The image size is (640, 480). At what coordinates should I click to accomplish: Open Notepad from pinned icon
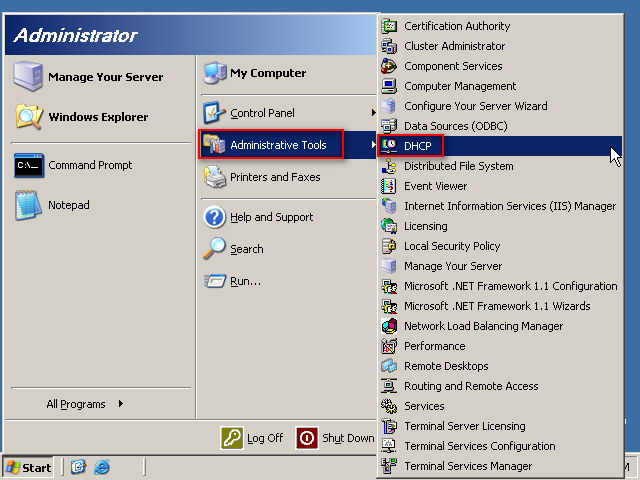[x=28, y=205]
